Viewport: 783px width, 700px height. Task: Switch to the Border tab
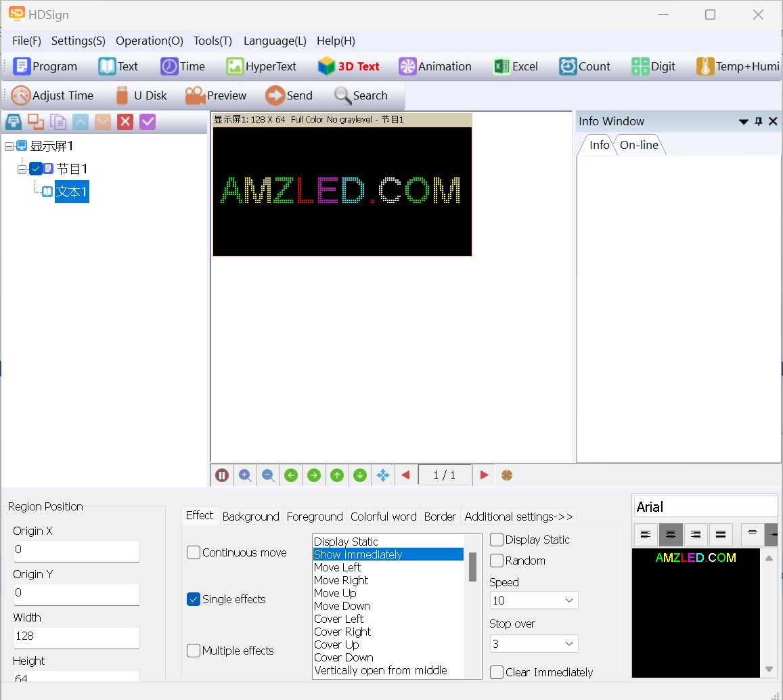pos(440,517)
